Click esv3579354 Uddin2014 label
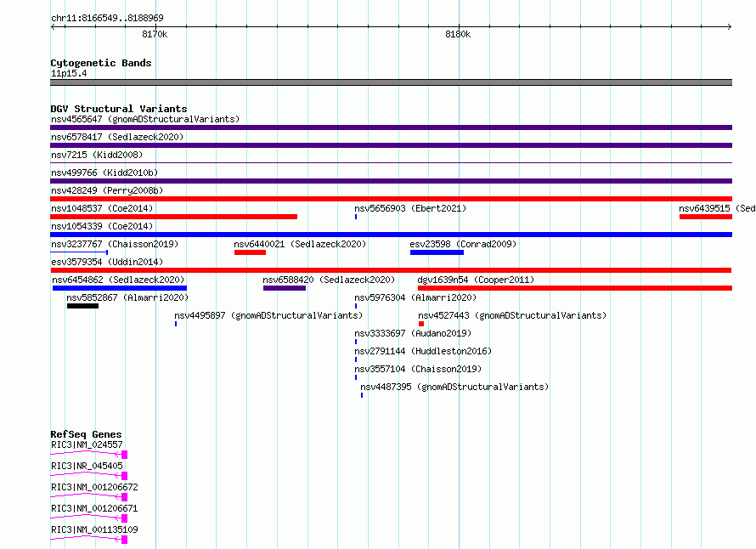Screen dimensions: 756x549 pyautogui.click(x=107, y=262)
